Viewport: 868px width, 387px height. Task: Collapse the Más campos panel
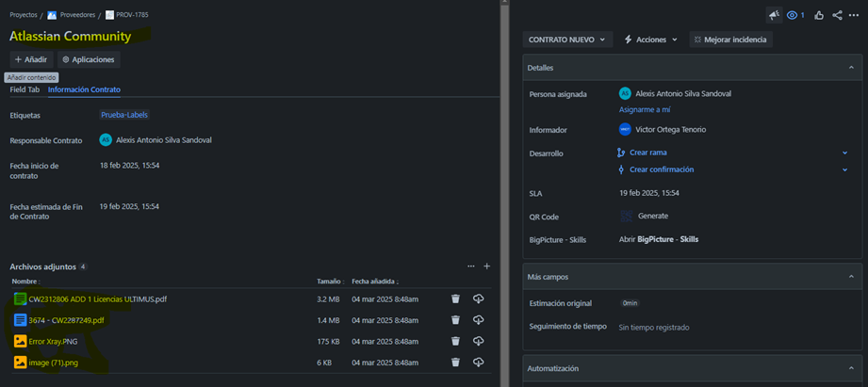851,277
